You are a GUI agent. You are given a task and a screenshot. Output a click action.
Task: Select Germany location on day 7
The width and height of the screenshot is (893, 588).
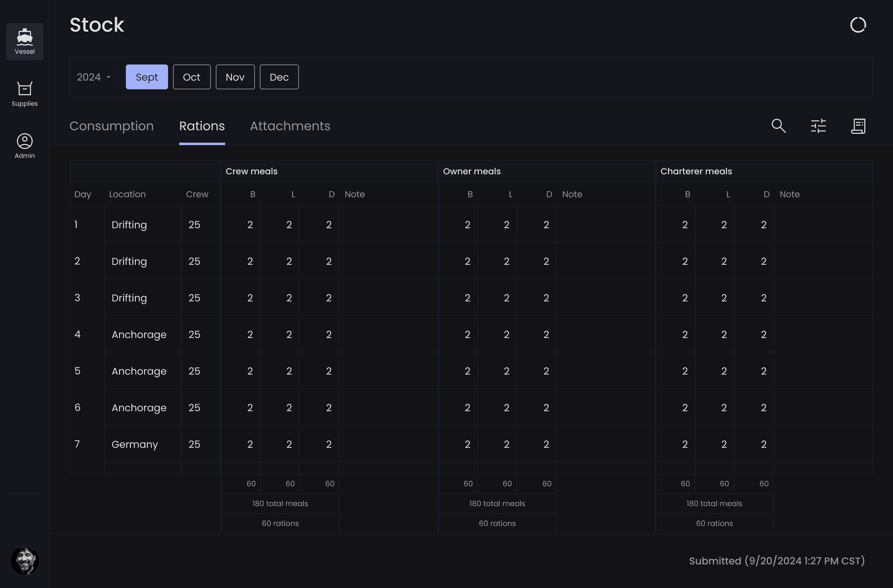pos(143,444)
